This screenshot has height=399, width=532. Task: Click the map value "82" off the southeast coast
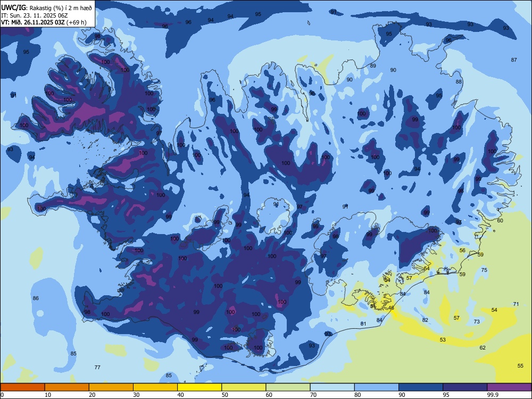tap(425, 320)
